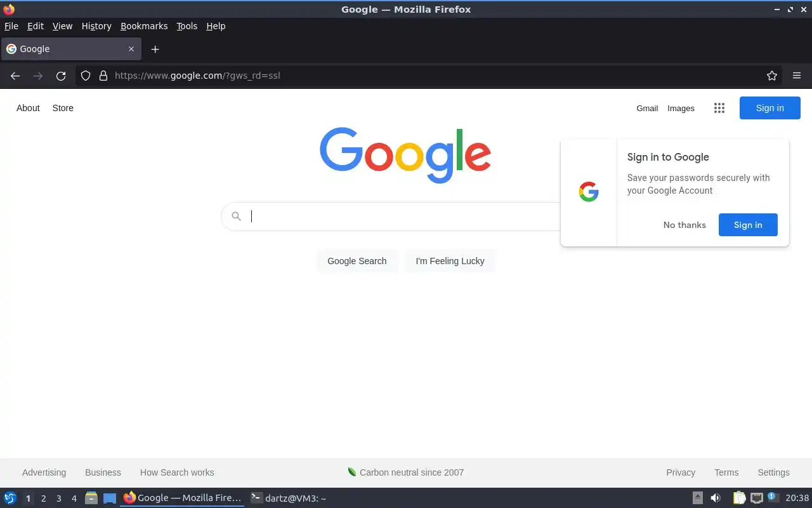Switch to virtual desktop 4
This screenshot has height=508, width=812.
tap(74, 498)
